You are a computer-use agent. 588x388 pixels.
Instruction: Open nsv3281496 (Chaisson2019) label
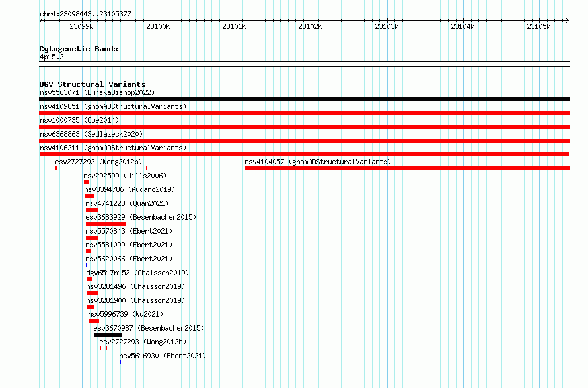click(x=135, y=286)
